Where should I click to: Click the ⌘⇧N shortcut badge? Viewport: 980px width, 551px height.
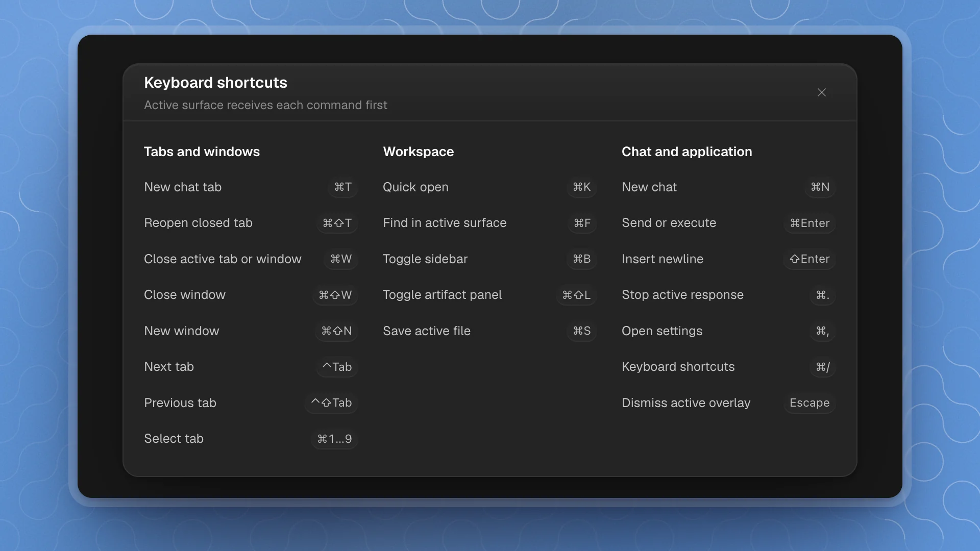336,331
